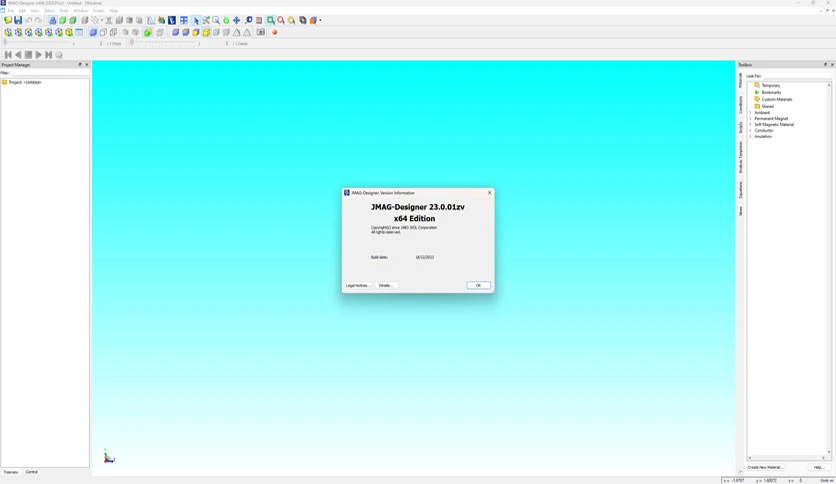This screenshot has width=836, height=484.
Task: Click the Open project folder icon
Action: point(7,20)
